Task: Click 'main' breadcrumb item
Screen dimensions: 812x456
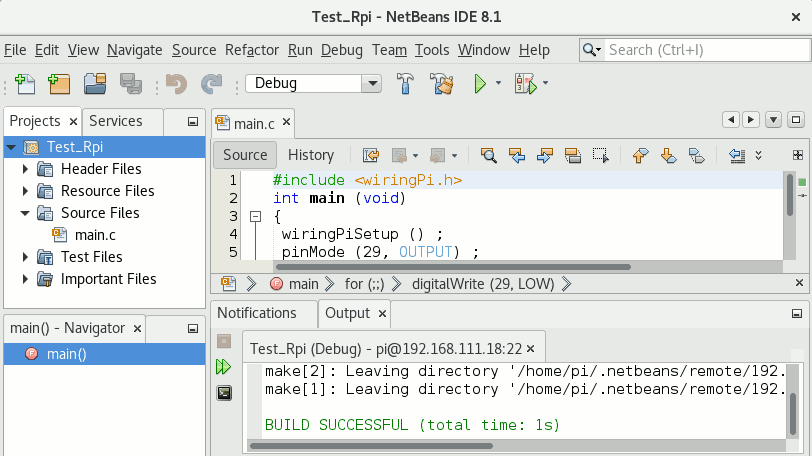Action: [x=303, y=284]
